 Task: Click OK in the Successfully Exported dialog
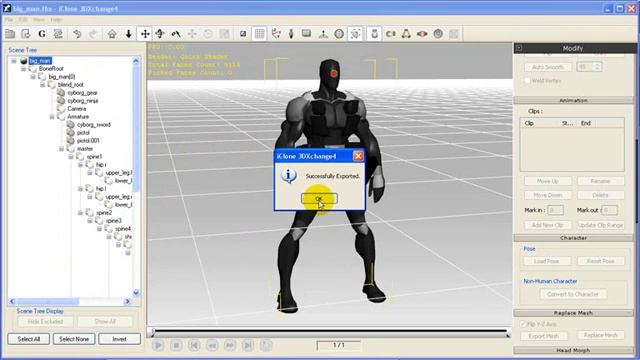click(319, 199)
